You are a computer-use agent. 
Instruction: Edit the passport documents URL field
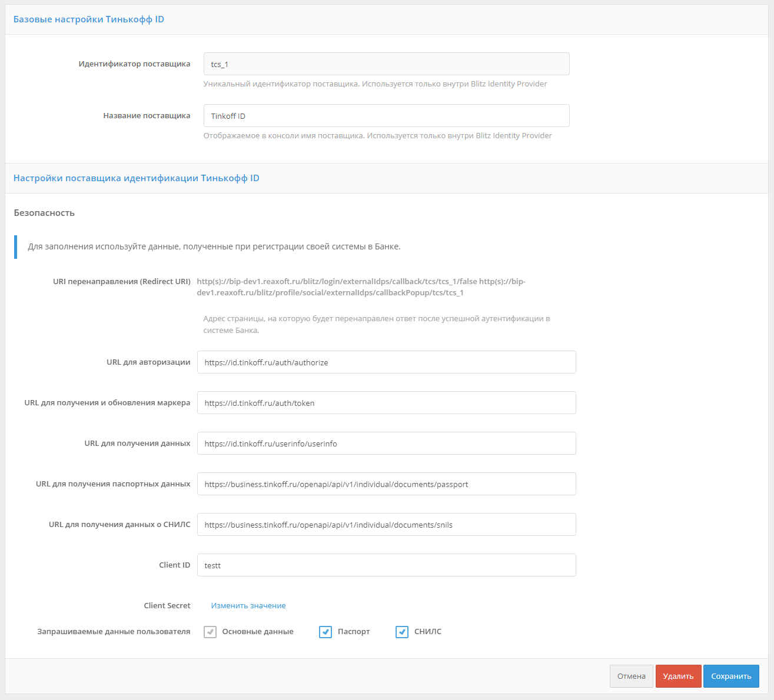[386, 484]
